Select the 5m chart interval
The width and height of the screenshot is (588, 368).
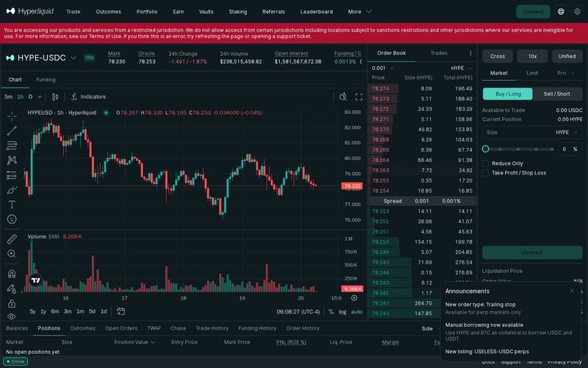point(8,97)
